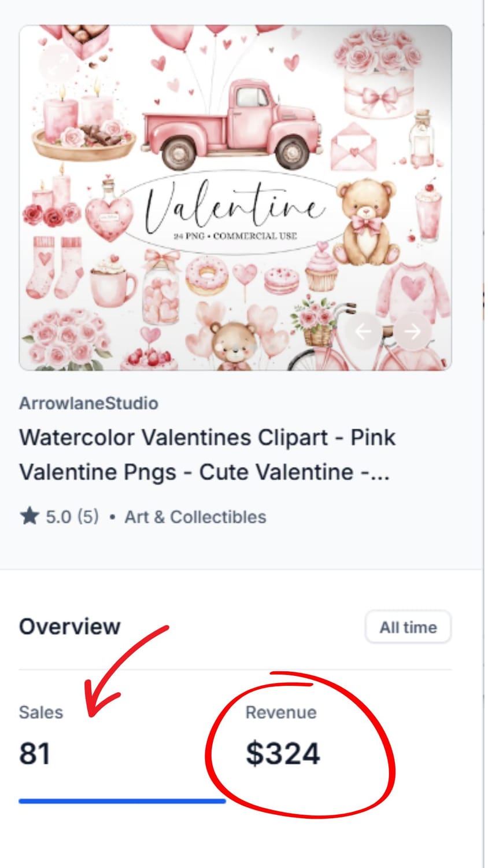Viewport: 488px width, 868px height.
Task: Click the Overview section heading
Action: [69, 627]
